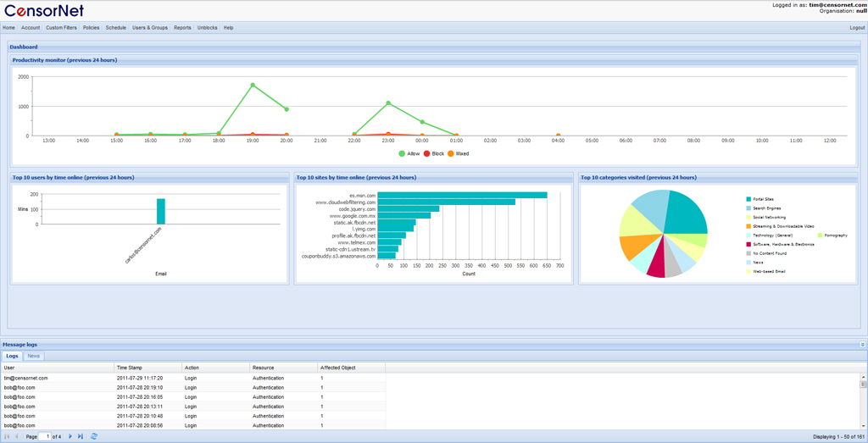Image resolution: width=868 pixels, height=443 pixels.
Task: Open the Home menu
Action: tap(8, 28)
